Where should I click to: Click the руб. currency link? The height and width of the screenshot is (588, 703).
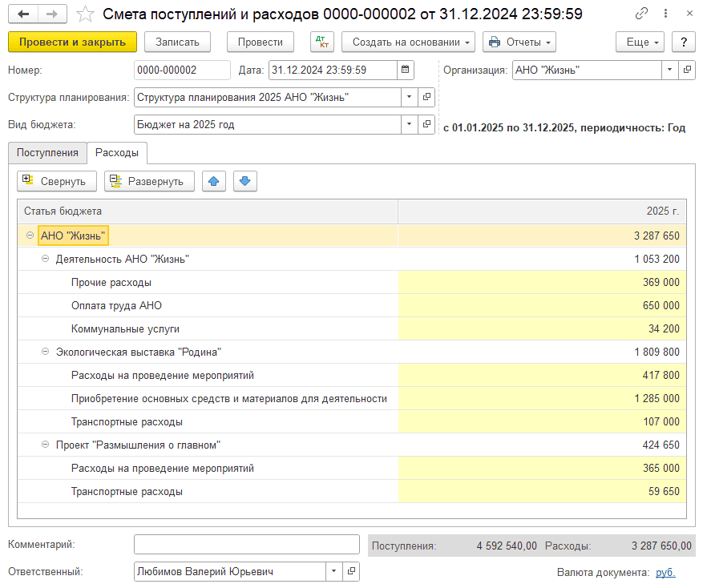[x=665, y=572]
